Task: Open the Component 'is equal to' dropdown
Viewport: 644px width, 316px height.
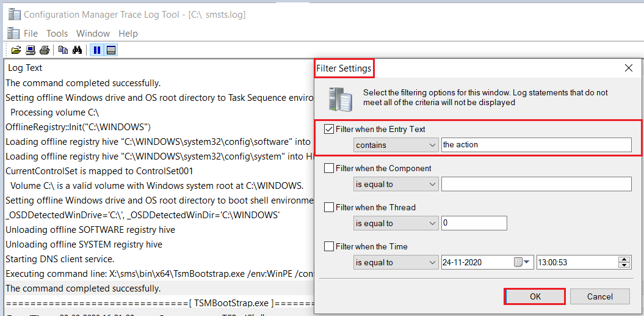Action: pyautogui.click(x=396, y=184)
